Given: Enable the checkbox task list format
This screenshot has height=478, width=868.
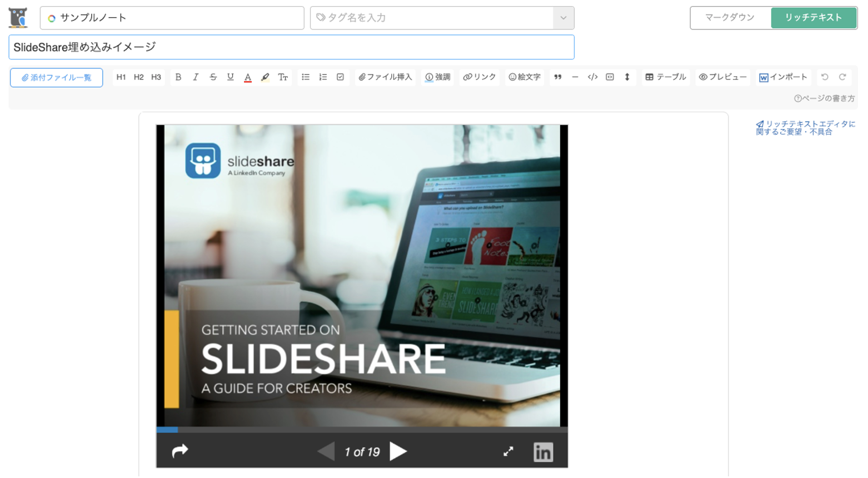Looking at the screenshot, I should [x=340, y=77].
